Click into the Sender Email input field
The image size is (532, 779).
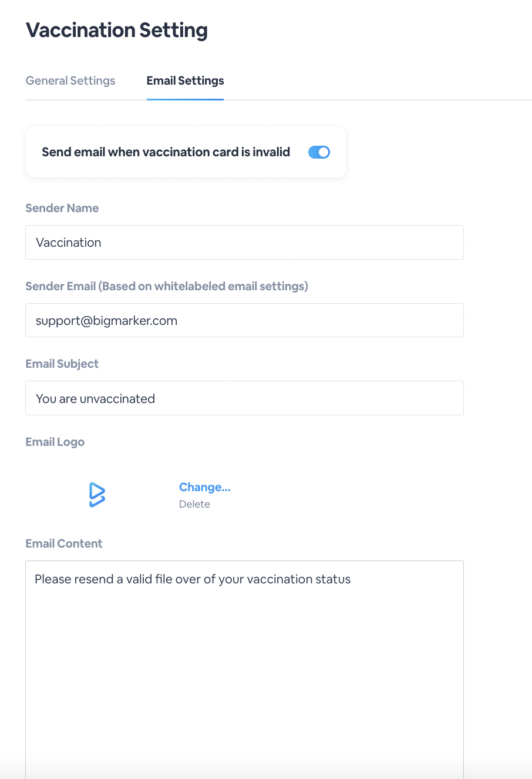(244, 320)
